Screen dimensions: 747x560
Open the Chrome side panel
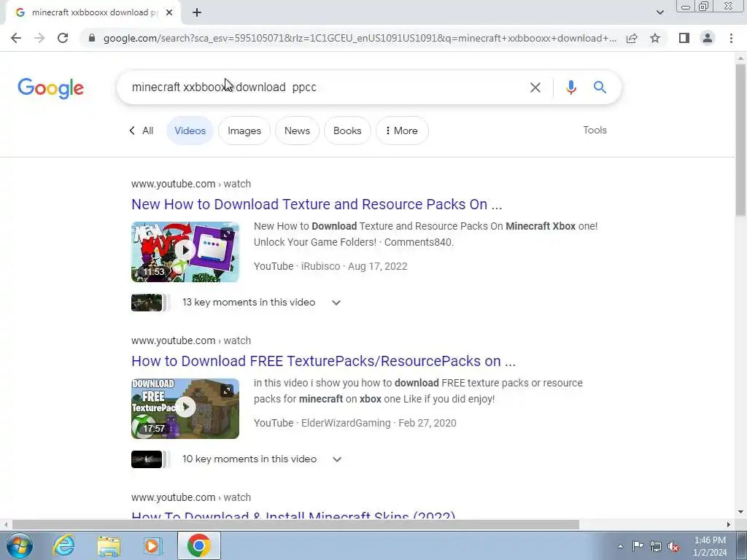684,38
